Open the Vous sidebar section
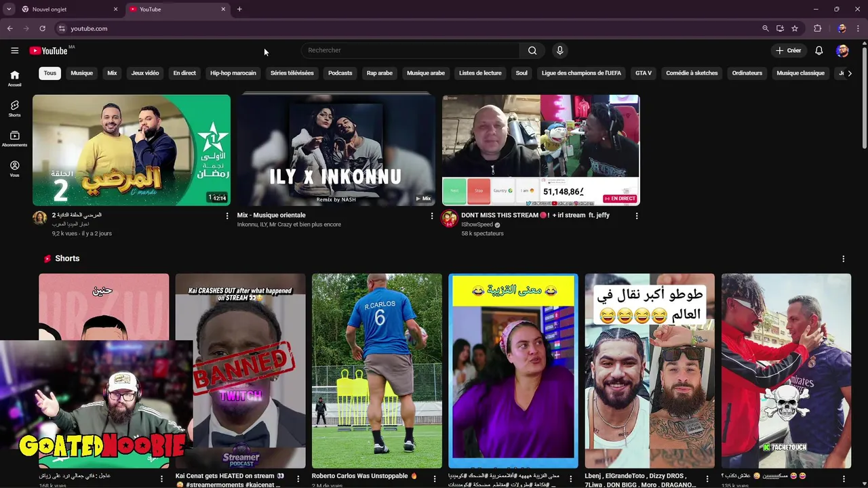Image resolution: width=868 pixels, height=488 pixels. [14, 169]
